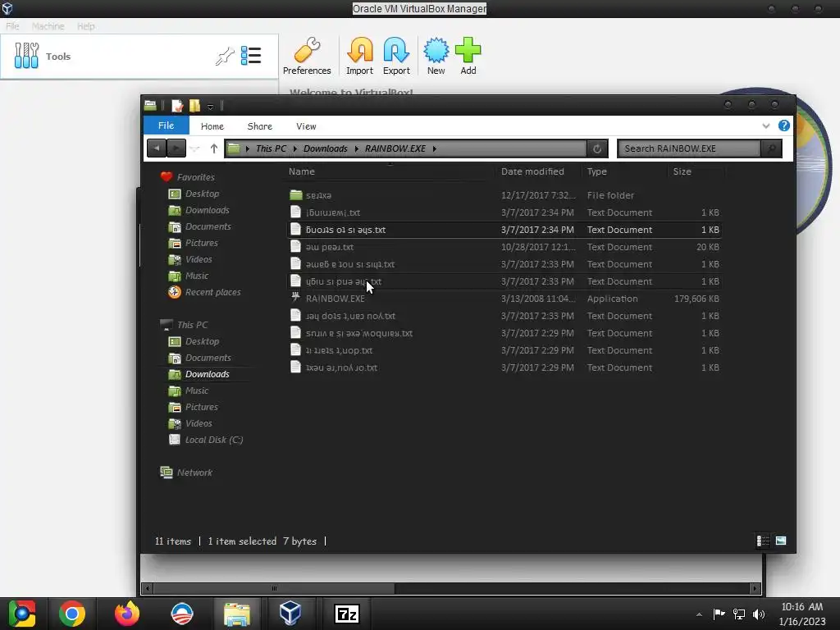The height and width of the screenshot is (630, 840).
Task: Select Recent places in Favorites
Action: coord(204,292)
